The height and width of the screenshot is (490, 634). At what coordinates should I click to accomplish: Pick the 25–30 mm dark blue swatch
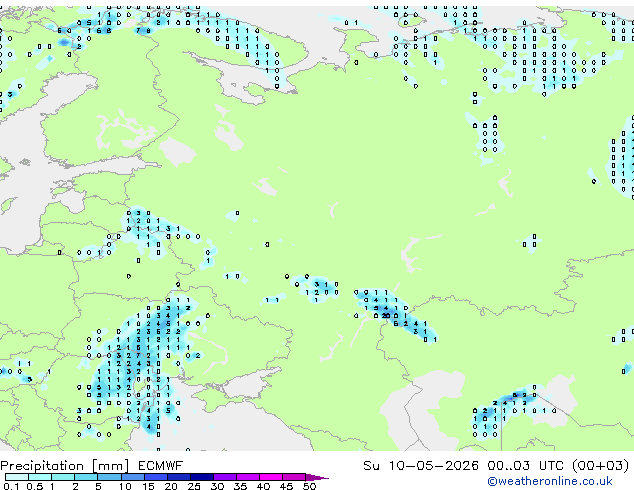(x=202, y=477)
